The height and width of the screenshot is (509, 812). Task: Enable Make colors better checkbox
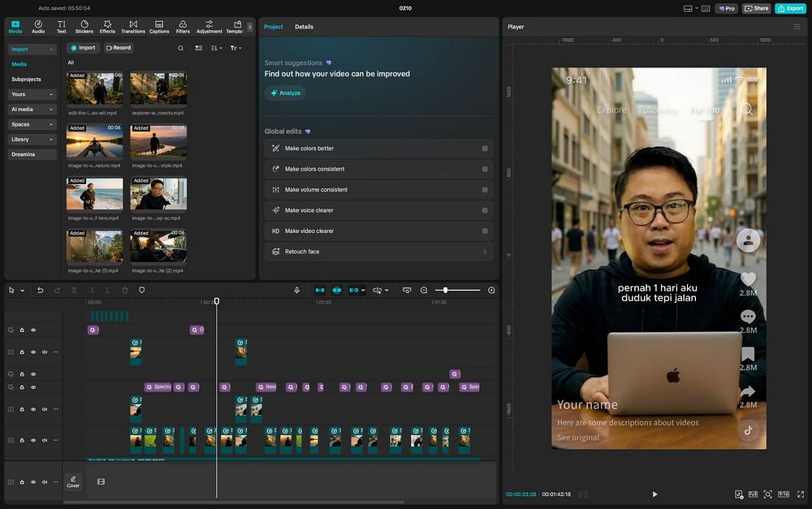tap(485, 149)
